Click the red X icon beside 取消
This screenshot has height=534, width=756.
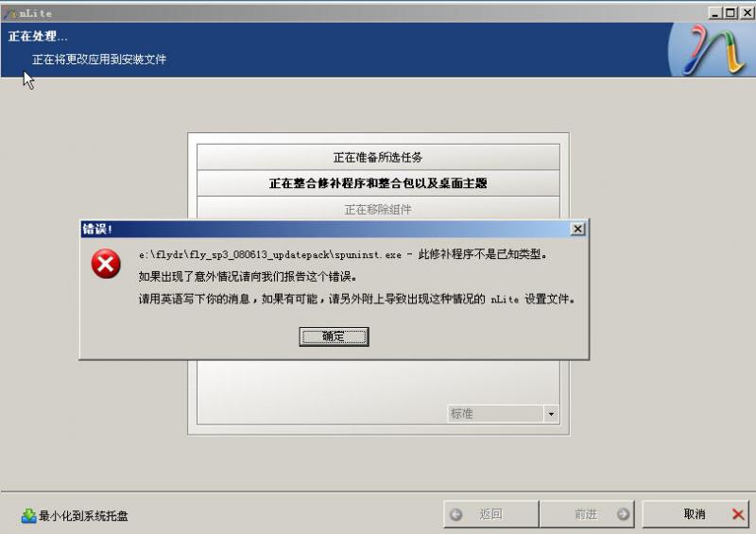[x=738, y=514]
